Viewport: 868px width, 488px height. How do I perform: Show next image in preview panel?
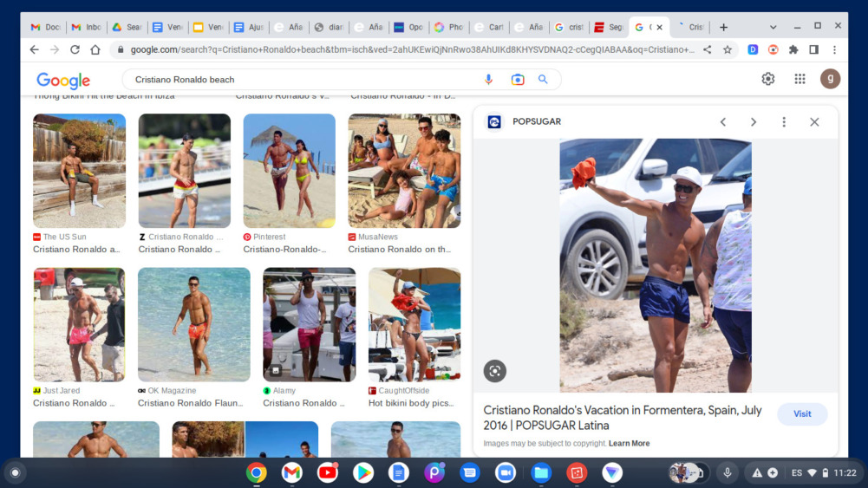pyautogui.click(x=754, y=121)
